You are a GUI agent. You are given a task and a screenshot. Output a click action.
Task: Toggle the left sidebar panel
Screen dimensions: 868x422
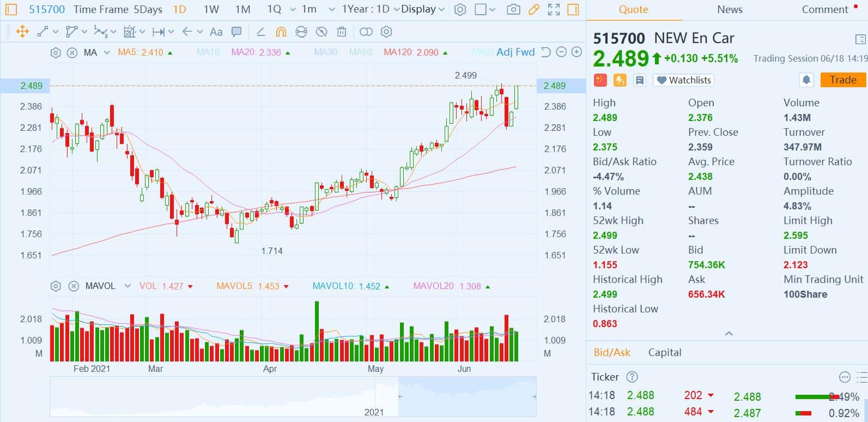pos(11,9)
